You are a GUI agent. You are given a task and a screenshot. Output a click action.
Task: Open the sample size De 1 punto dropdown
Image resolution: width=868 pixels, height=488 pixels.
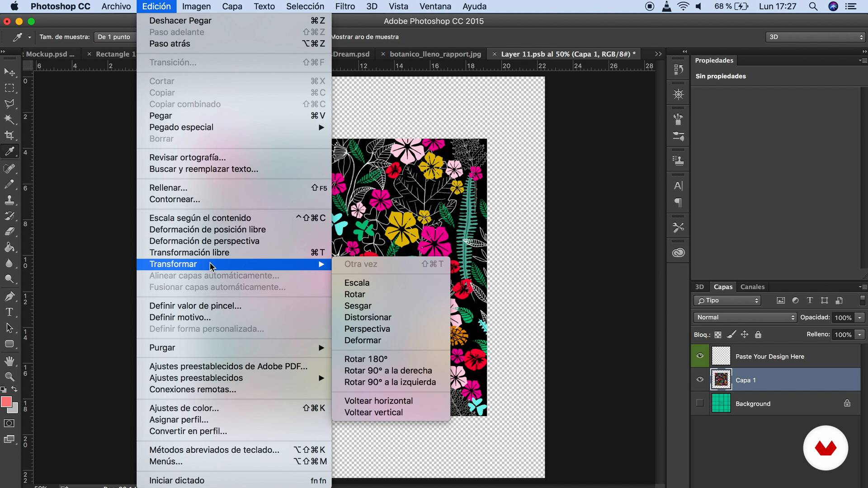(114, 37)
